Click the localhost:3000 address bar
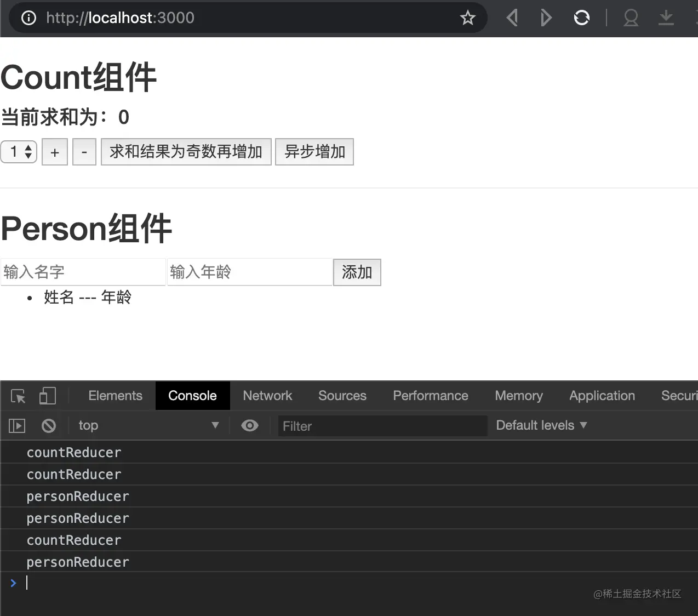 click(x=248, y=18)
